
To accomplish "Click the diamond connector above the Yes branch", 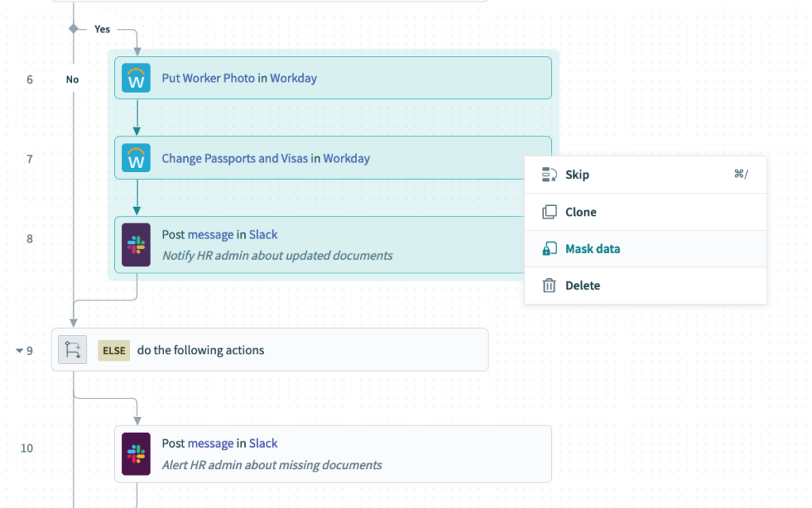I will pyautogui.click(x=72, y=29).
